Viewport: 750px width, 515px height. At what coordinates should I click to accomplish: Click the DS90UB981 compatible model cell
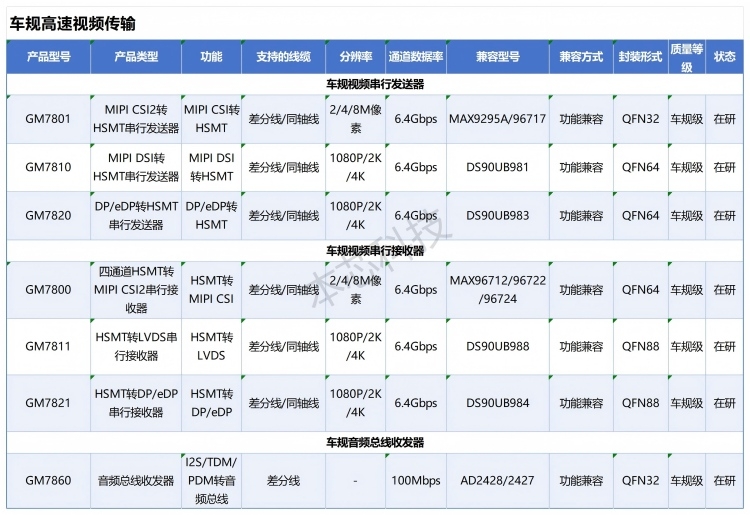498,167
